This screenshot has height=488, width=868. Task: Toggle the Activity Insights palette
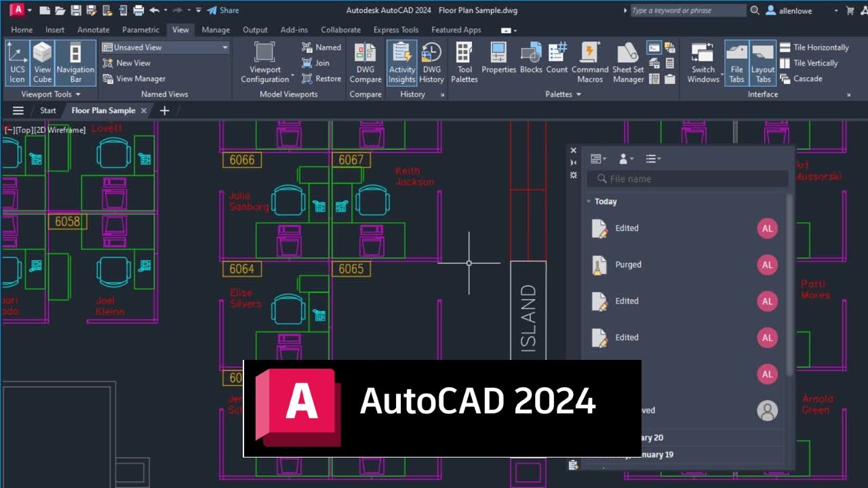click(402, 62)
